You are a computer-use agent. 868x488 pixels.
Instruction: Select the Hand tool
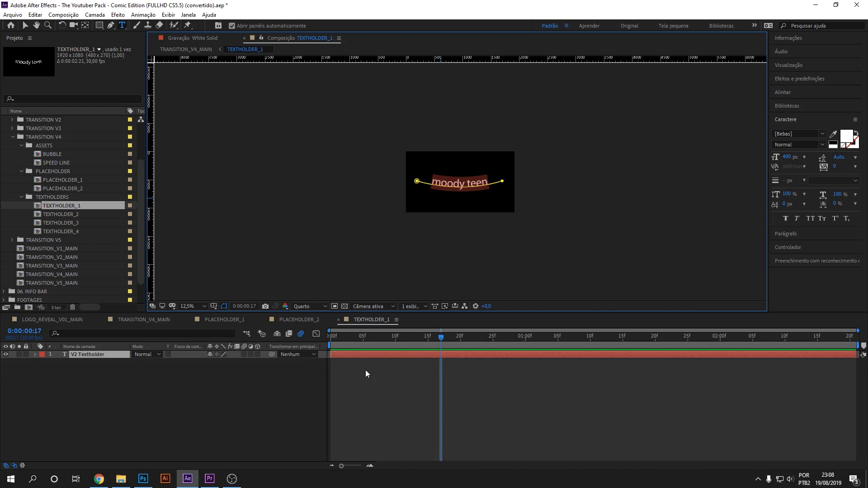click(x=36, y=25)
